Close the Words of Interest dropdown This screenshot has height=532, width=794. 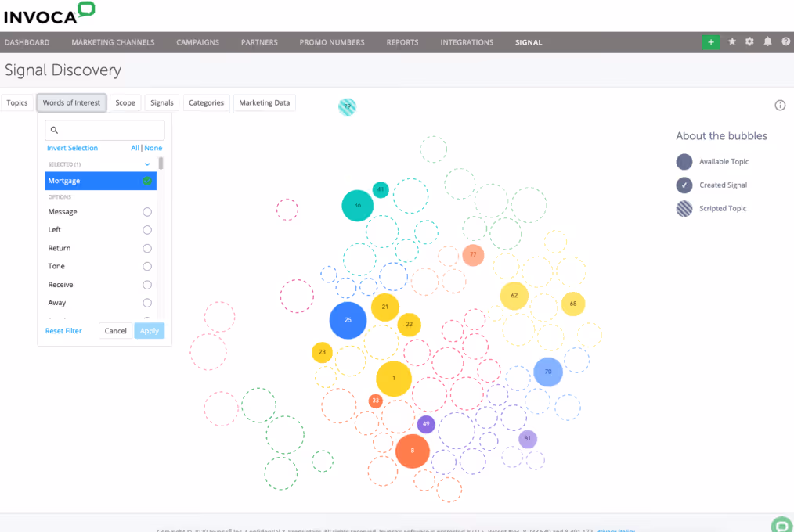71,102
